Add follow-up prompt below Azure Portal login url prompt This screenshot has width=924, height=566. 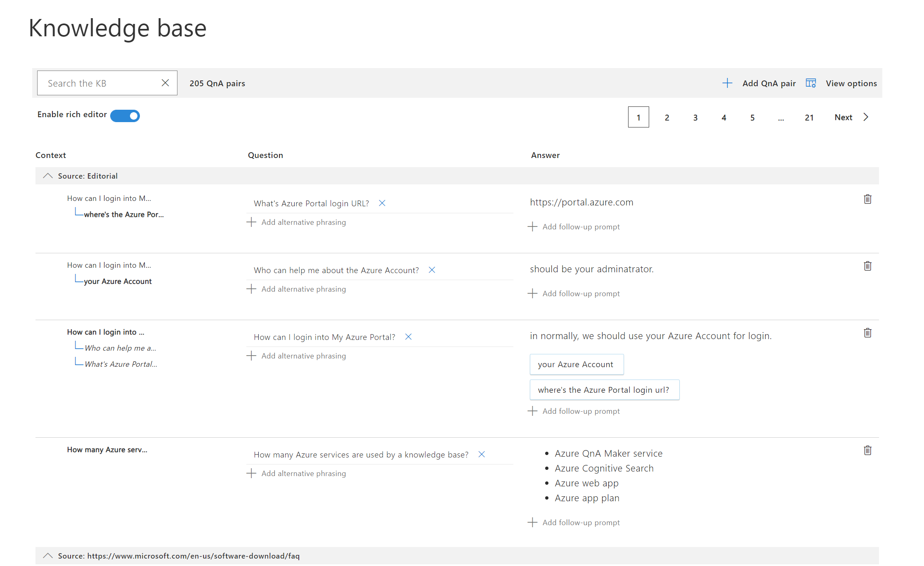(574, 411)
